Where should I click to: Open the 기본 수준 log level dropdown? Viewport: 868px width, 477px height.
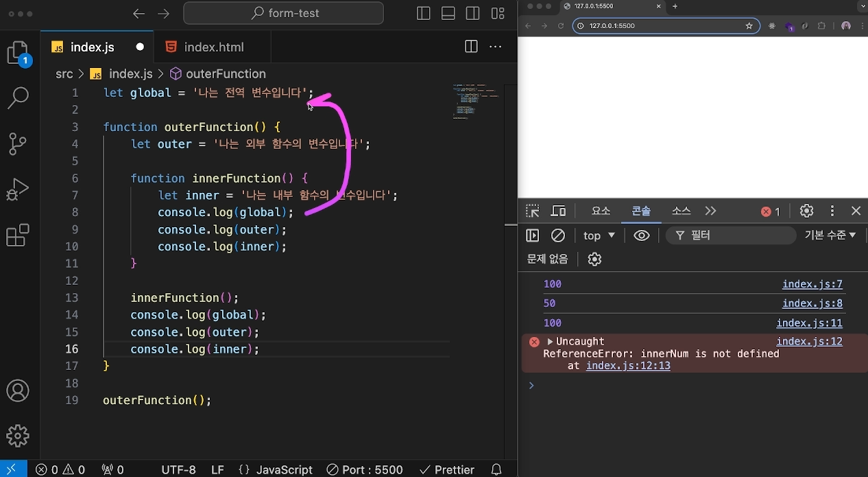point(830,235)
